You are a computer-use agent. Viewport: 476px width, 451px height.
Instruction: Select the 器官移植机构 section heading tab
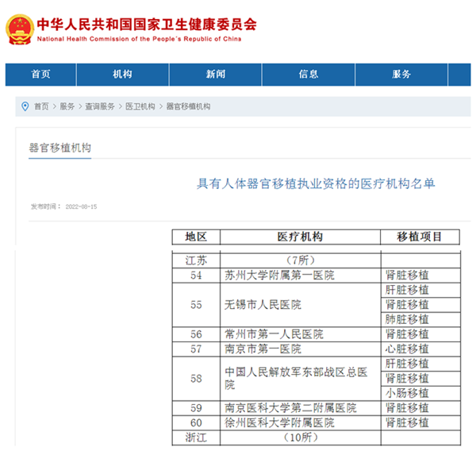click(x=59, y=148)
